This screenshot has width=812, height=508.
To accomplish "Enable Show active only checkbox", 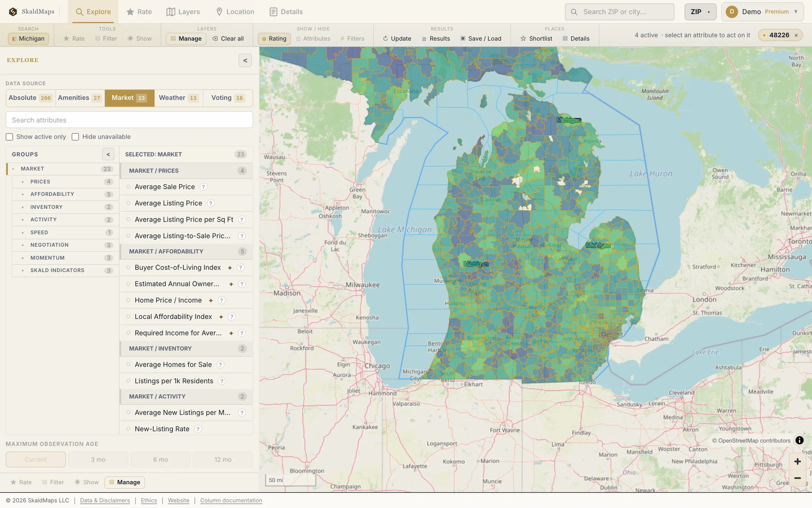I will tap(10, 137).
